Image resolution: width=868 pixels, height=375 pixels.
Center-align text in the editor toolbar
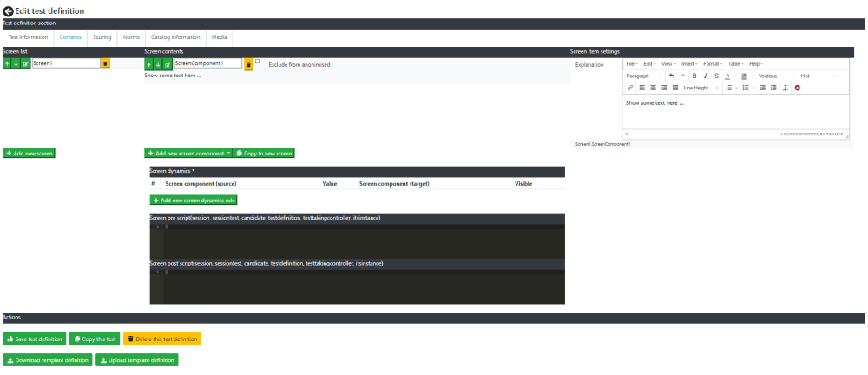click(654, 88)
